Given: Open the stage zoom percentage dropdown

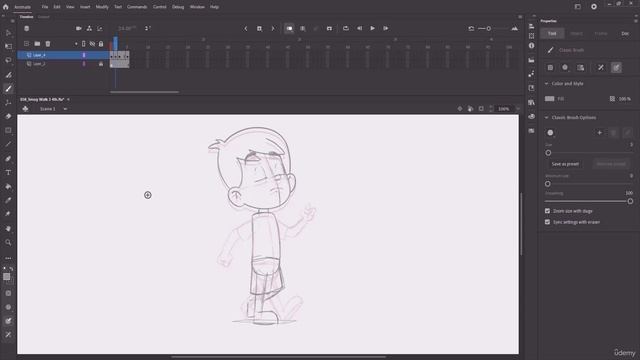Looking at the screenshot, I should [x=518, y=109].
